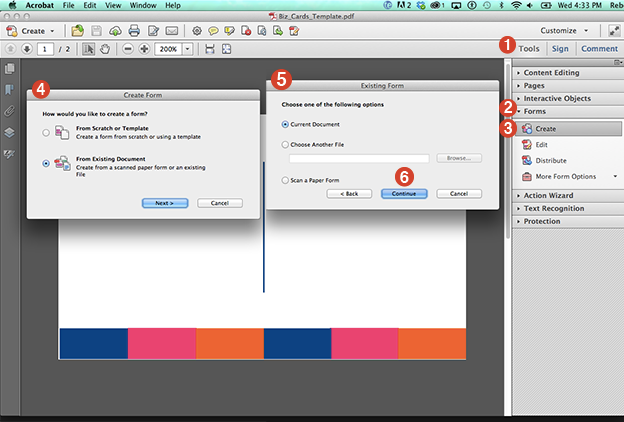Image resolution: width=624 pixels, height=422 pixels.
Task: Click the email envelope toolbar icon
Action: pos(171,31)
